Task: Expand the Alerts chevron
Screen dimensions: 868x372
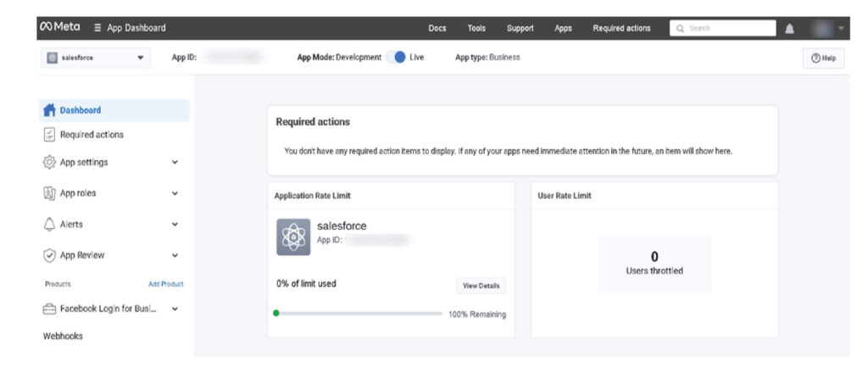Action: tap(175, 225)
